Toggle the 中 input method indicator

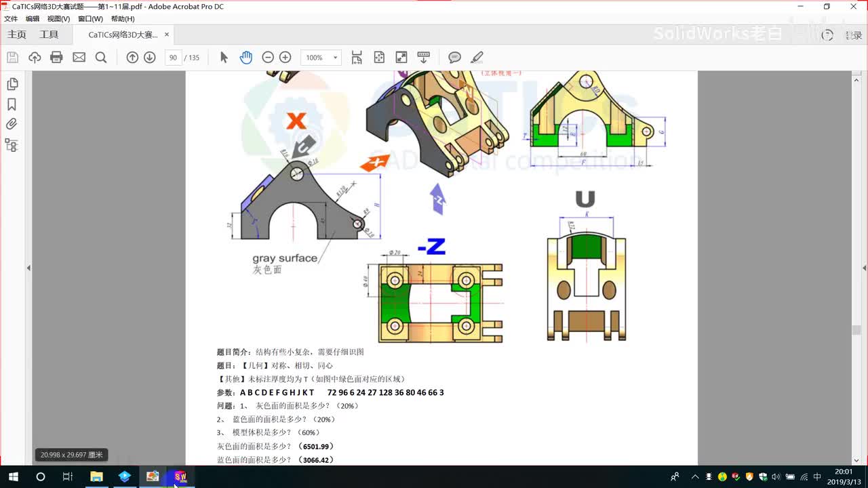[817, 476]
